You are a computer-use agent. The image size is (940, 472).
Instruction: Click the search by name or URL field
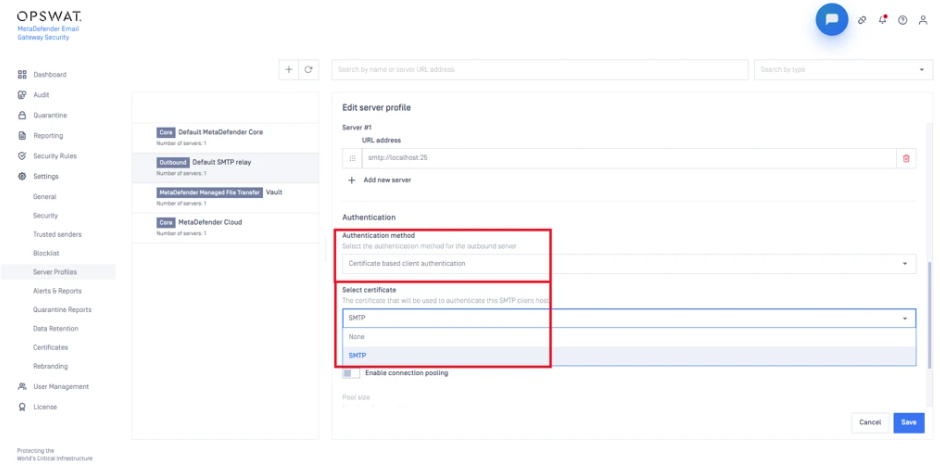pos(540,70)
